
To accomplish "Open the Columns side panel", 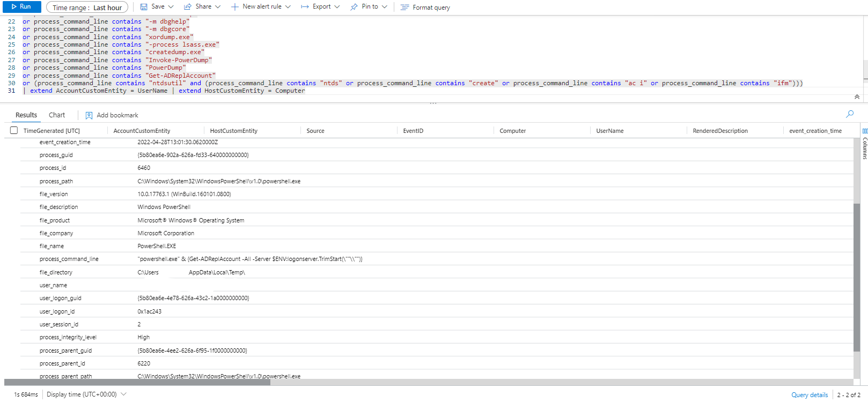I will pyautogui.click(x=864, y=145).
